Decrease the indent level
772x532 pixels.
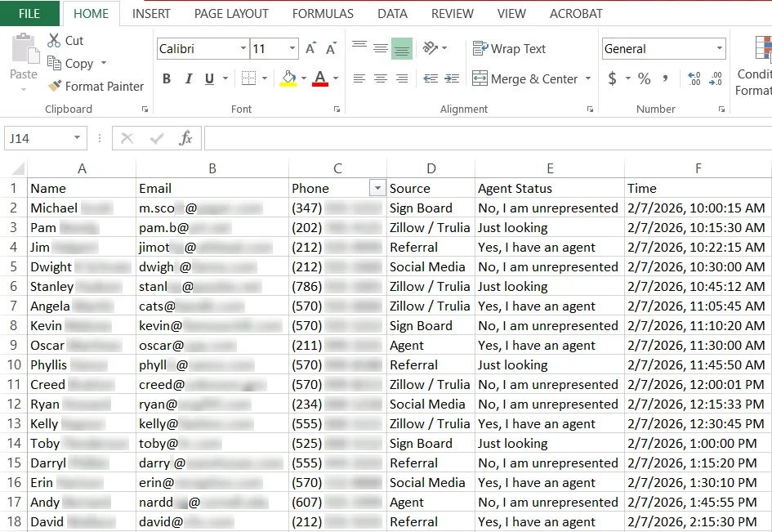(x=431, y=78)
